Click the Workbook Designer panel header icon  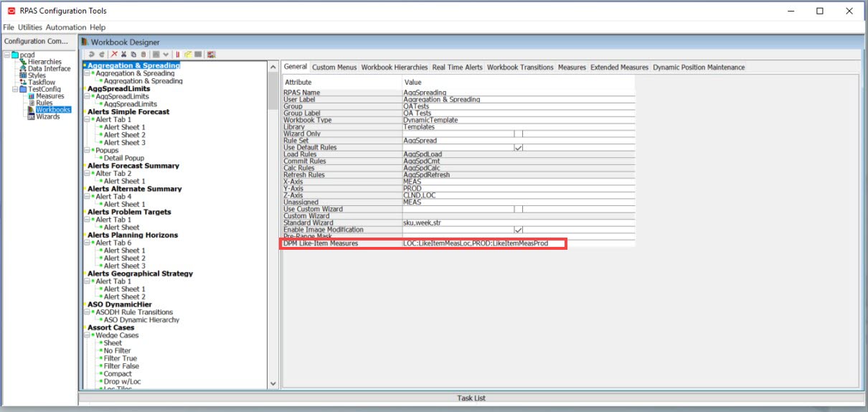[x=85, y=42]
